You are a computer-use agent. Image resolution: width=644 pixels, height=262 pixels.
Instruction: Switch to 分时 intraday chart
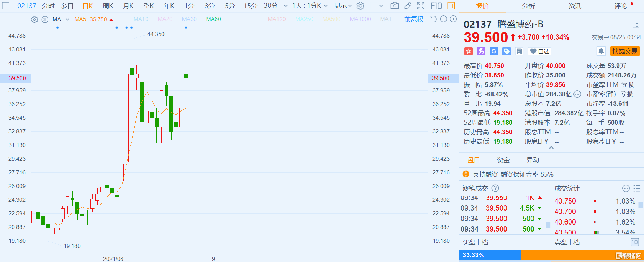(48, 6)
